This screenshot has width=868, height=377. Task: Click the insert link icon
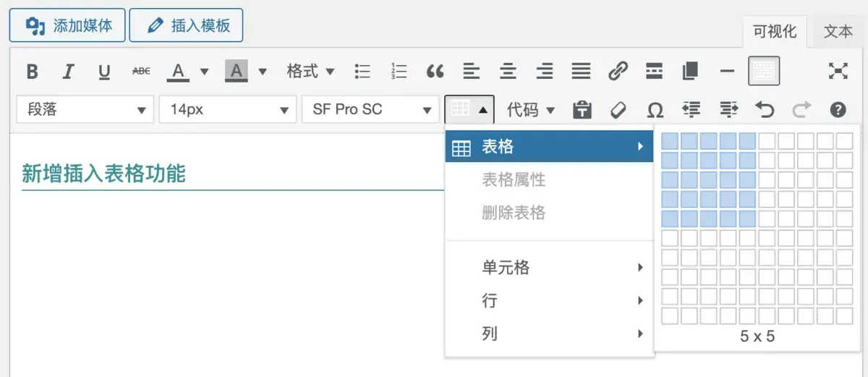click(617, 71)
